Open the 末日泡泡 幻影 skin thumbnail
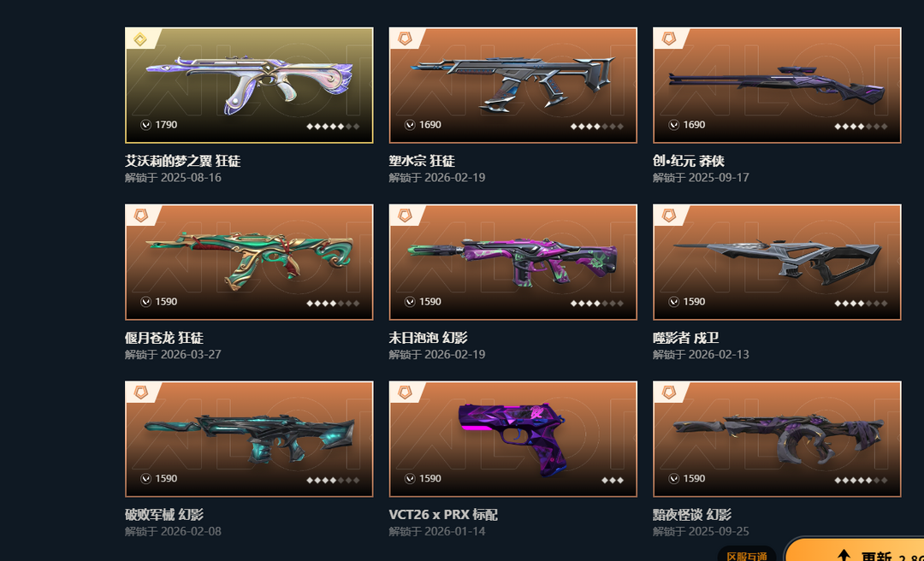 point(512,263)
